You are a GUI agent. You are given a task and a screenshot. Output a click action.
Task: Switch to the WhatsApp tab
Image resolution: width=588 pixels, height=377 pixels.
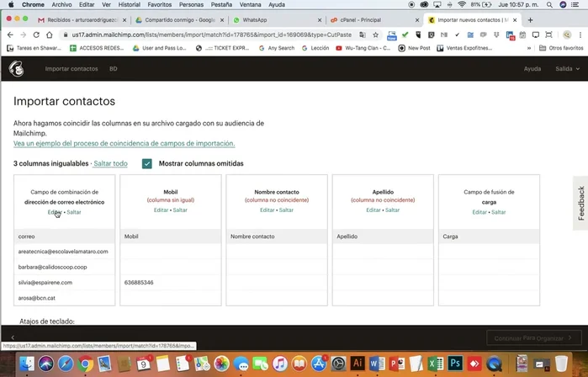point(278,20)
